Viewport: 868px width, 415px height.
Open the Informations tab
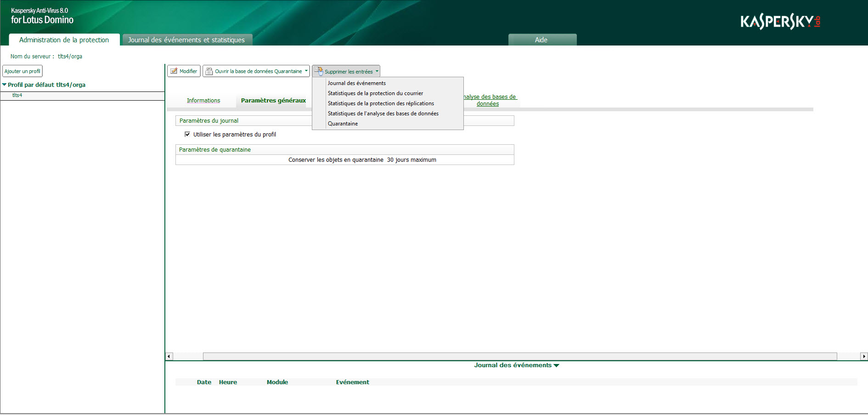click(203, 101)
